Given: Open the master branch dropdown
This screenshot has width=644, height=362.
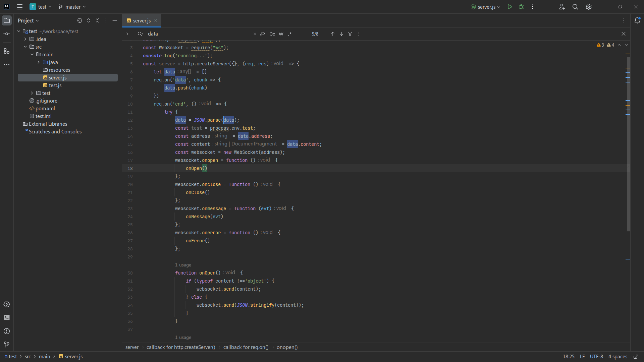Looking at the screenshot, I should (x=71, y=7).
